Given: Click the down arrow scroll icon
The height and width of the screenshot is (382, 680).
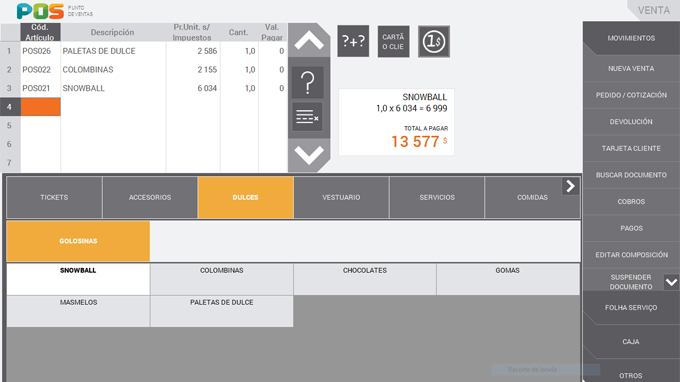Looking at the screenshot, I should tap(309, 155).
